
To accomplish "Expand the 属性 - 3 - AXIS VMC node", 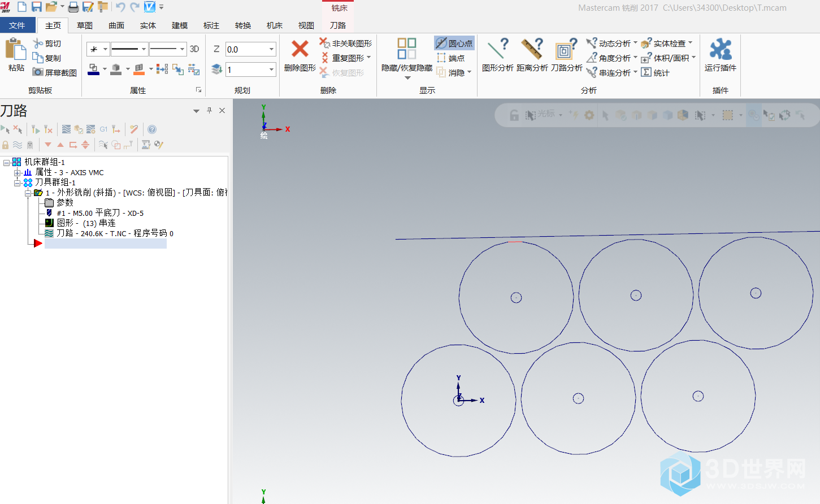I will point(17,172).
